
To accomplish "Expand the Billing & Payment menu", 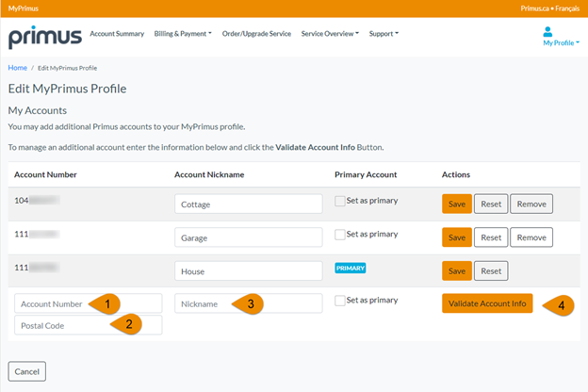I will point(183,34).
